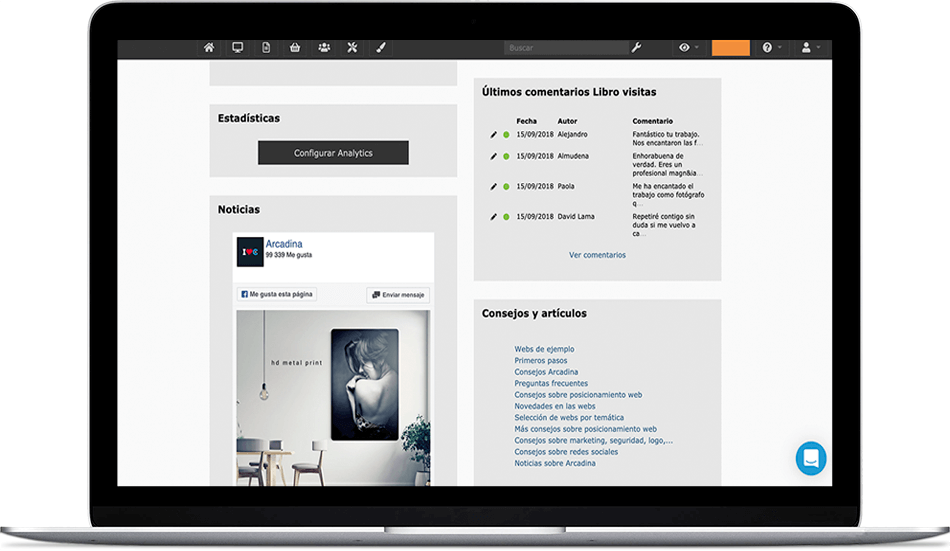Open the user account dropdown
This screenshot has width=950, height=551.
pos(811,47)
